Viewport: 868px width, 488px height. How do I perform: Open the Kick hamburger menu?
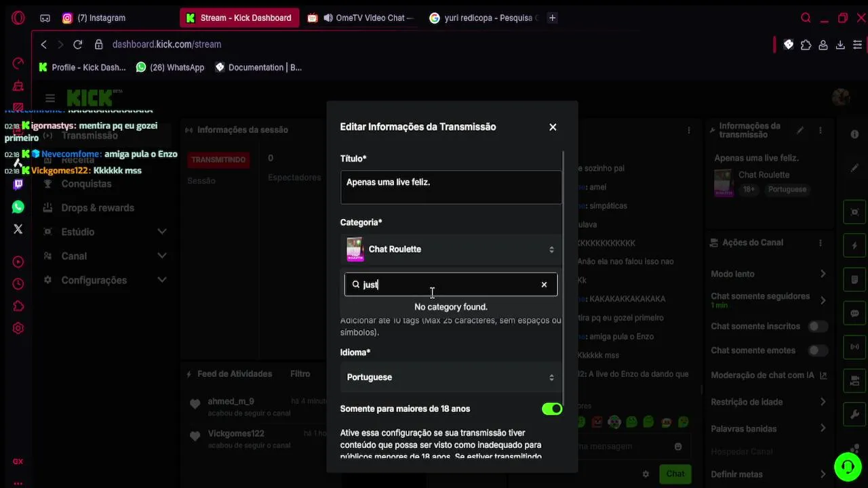[50, 98]
